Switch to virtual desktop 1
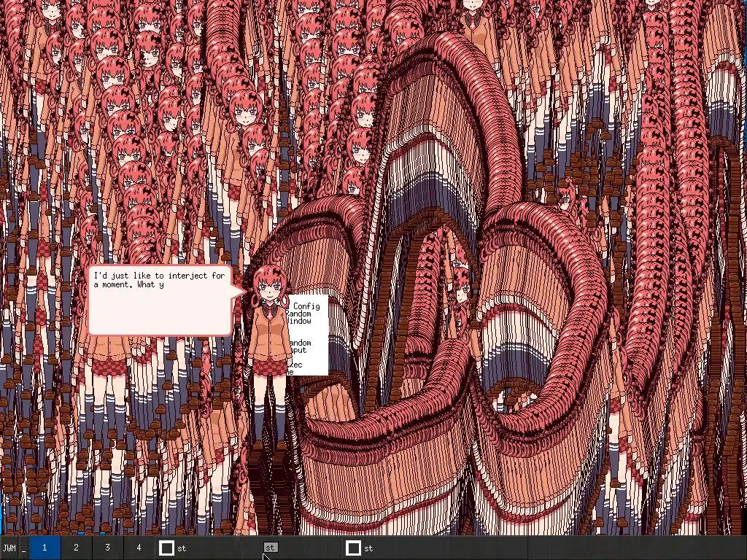The image size is (747, 560). pyautogui.click(x=44, y=548)
